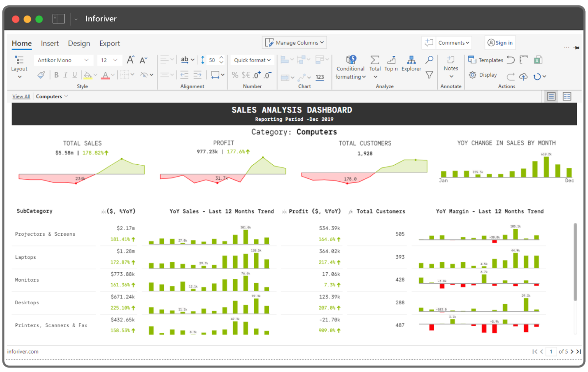The height and width of the screenshot is (372, 588).
Task: Click the Export to Excel icon
Action: (x=538, y=60)
